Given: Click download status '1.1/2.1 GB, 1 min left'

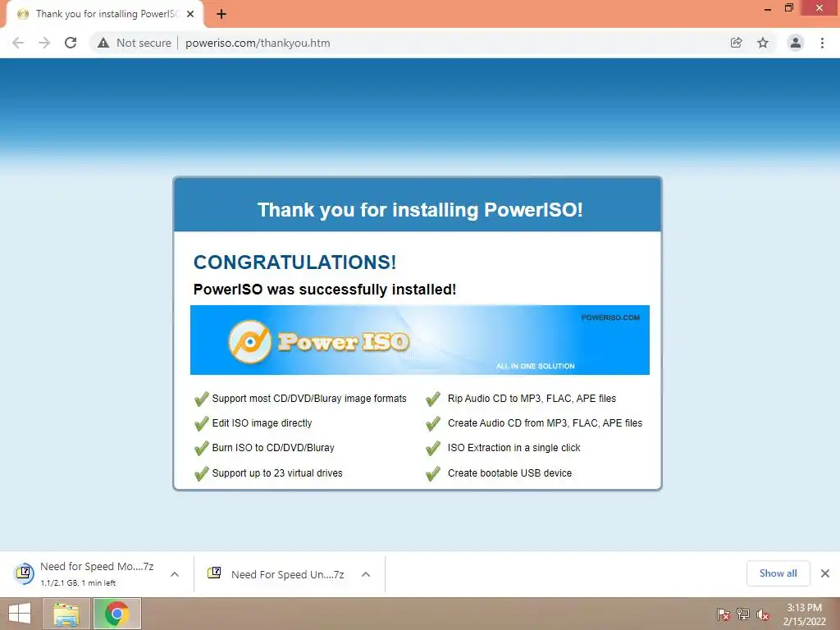Looking at the screenshot, I should [x=78, y=583].
